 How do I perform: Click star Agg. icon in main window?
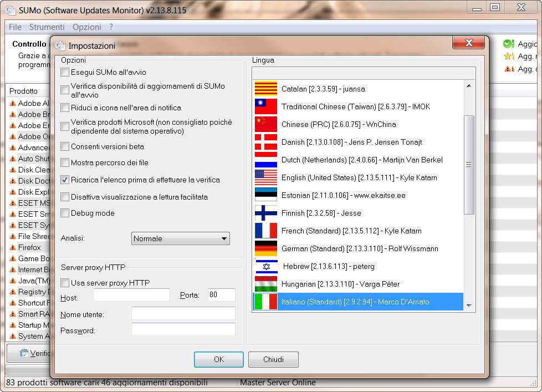[x=509, y=57]
